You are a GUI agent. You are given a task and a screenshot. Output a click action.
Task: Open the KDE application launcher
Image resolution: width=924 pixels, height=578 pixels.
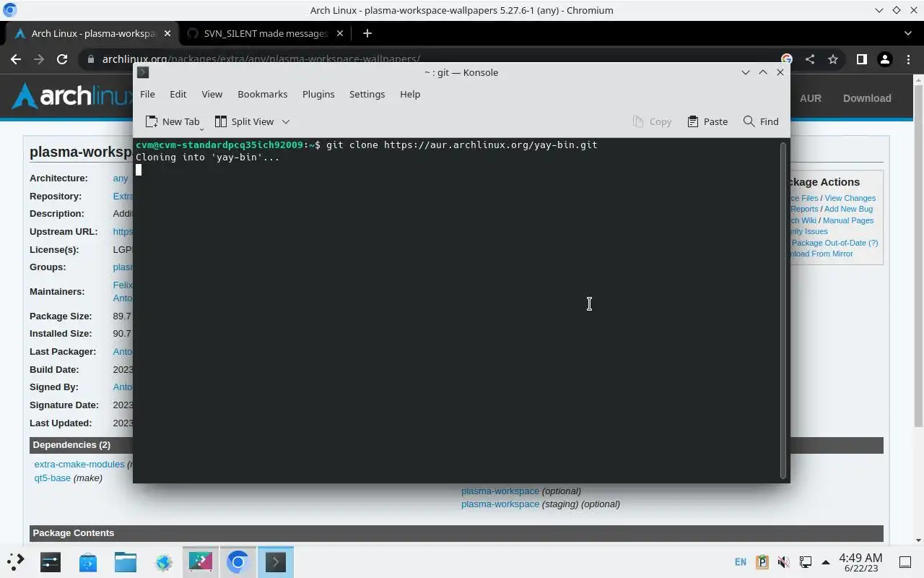tap(15, 561)
